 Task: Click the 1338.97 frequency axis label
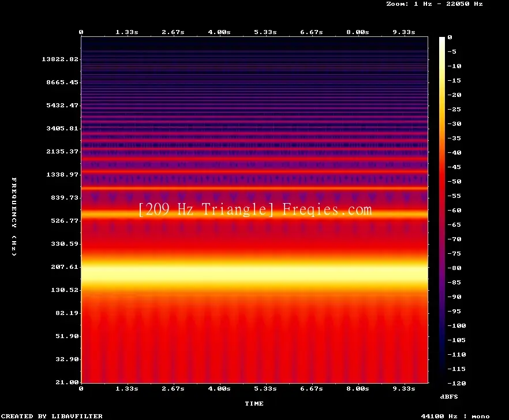tap(62, 174)
